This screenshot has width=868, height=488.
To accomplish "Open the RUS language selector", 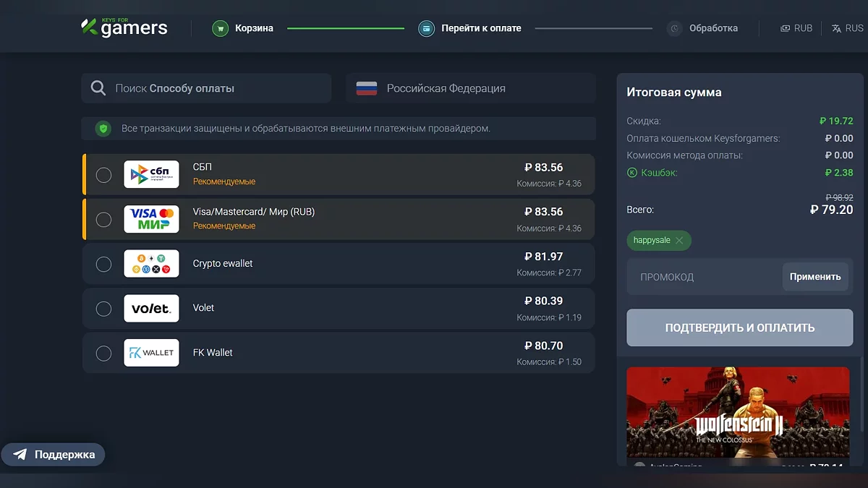I will coord(847,28).
